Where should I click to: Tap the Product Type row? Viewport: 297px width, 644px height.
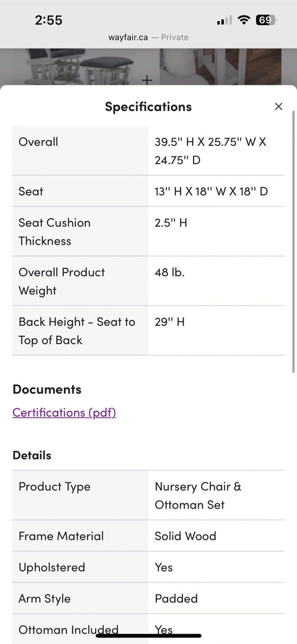point(148,496)
